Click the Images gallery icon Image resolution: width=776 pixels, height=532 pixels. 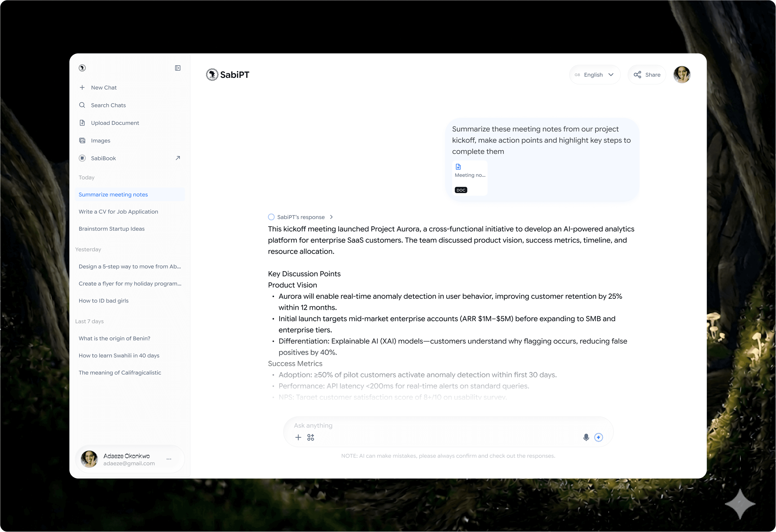[82, 141]
